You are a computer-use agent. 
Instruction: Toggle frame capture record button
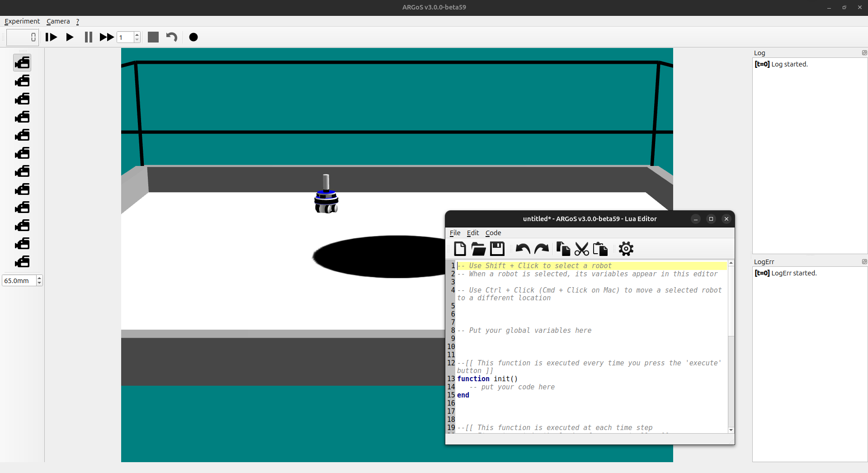pyautogui.click(x=193, y=37)
